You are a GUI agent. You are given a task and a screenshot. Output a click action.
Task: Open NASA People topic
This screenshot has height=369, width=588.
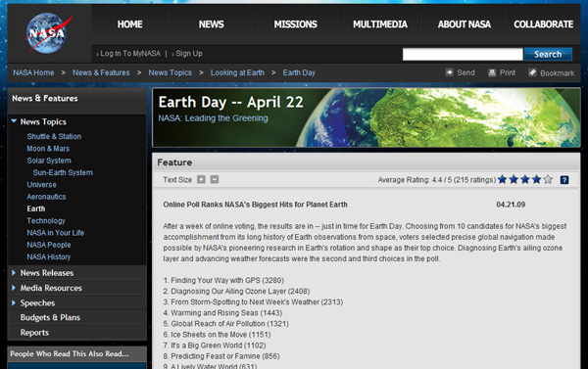49,245
